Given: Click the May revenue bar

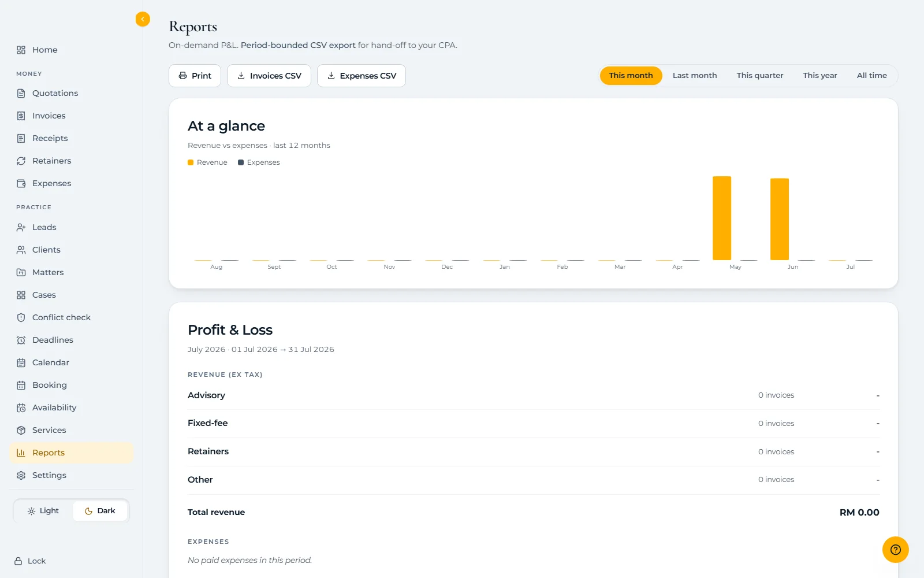Looking at the screenshot, I should 722,218.
